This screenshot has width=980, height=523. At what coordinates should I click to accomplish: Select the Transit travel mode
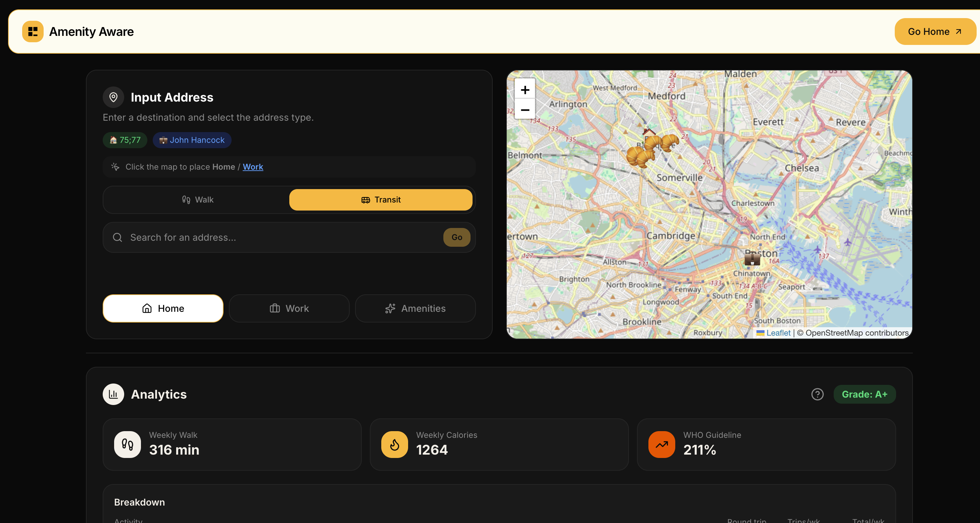(x=381, y=200)
